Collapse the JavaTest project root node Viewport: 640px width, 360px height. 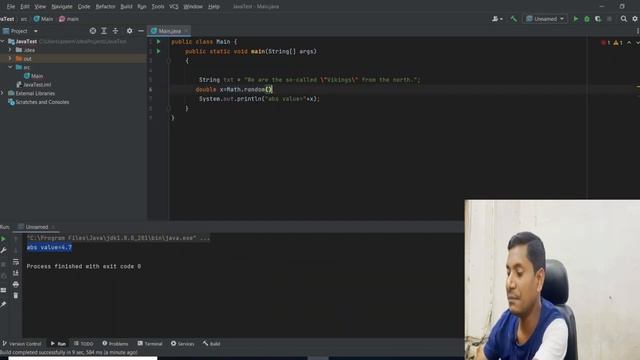point(2,41)
